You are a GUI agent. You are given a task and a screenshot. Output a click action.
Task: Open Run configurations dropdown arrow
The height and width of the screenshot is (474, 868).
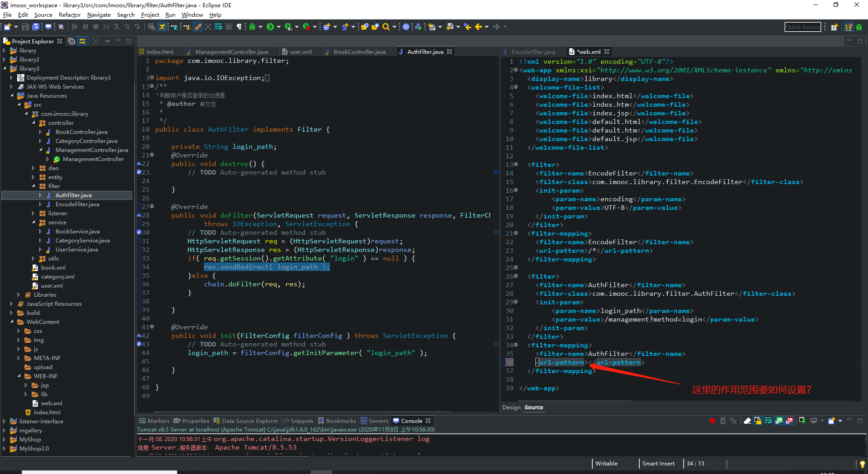coord(278,27)
